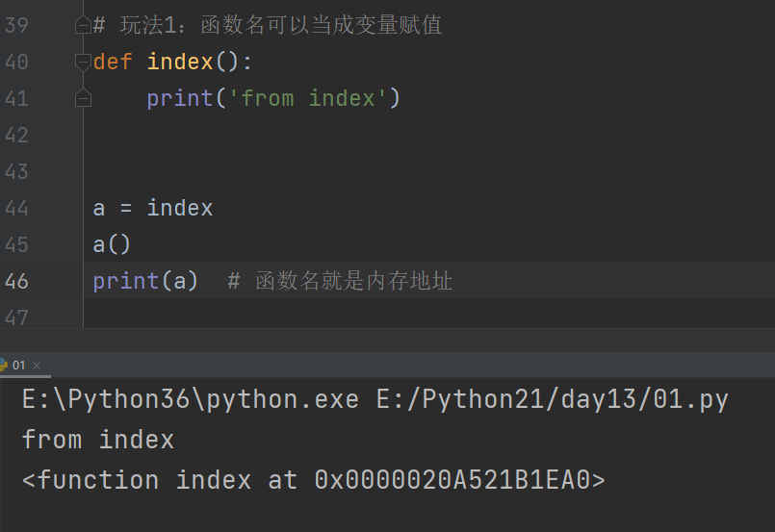Click print(a) on line 46

coord(144,281)
